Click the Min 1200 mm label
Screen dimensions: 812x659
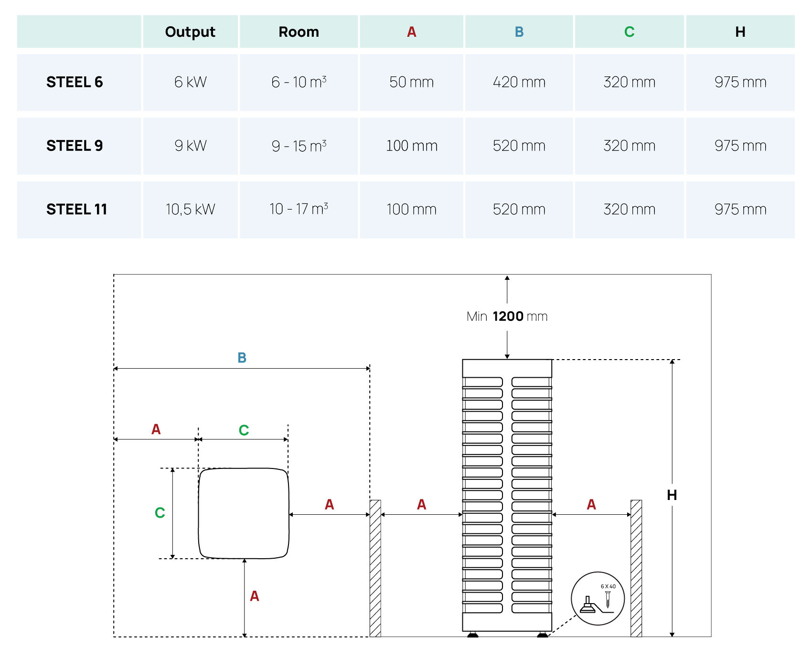click(x=507, y=317)
